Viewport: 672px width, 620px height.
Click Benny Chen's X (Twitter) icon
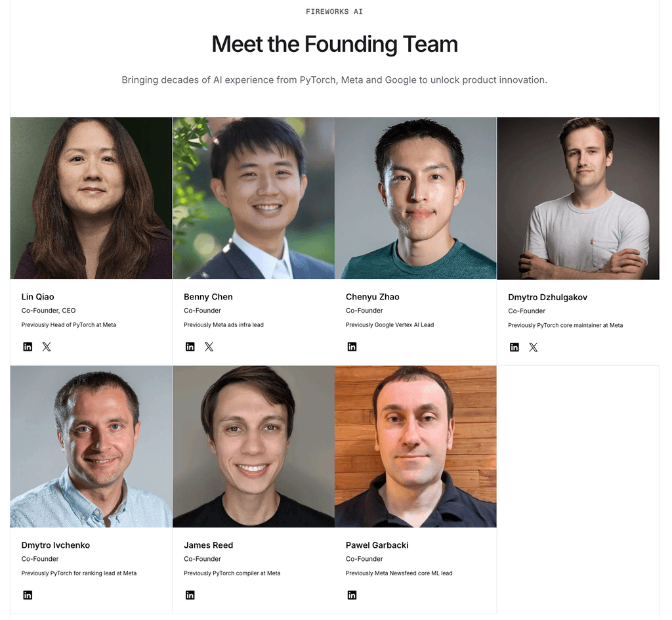(209, 347)
